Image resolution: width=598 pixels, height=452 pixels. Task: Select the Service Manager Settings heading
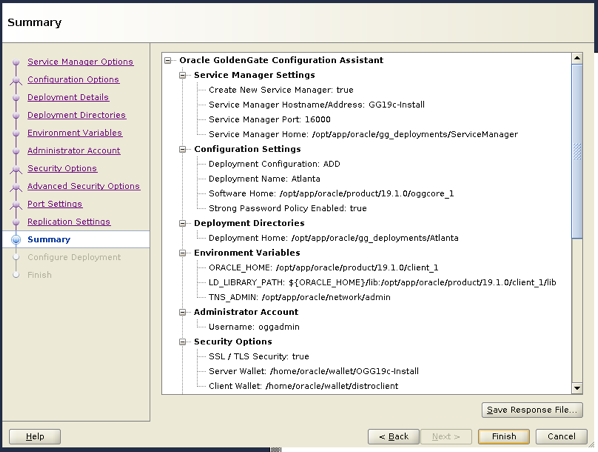(x=254, y=75)
